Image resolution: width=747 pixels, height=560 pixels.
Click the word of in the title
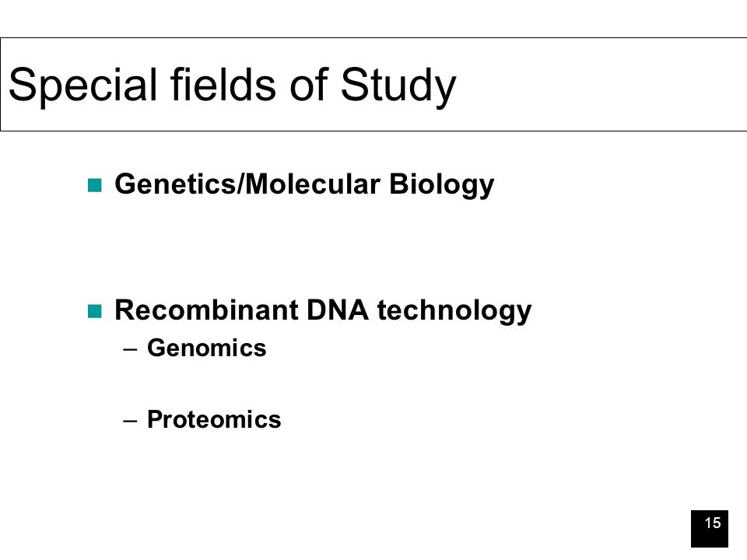tap(309, 84)
